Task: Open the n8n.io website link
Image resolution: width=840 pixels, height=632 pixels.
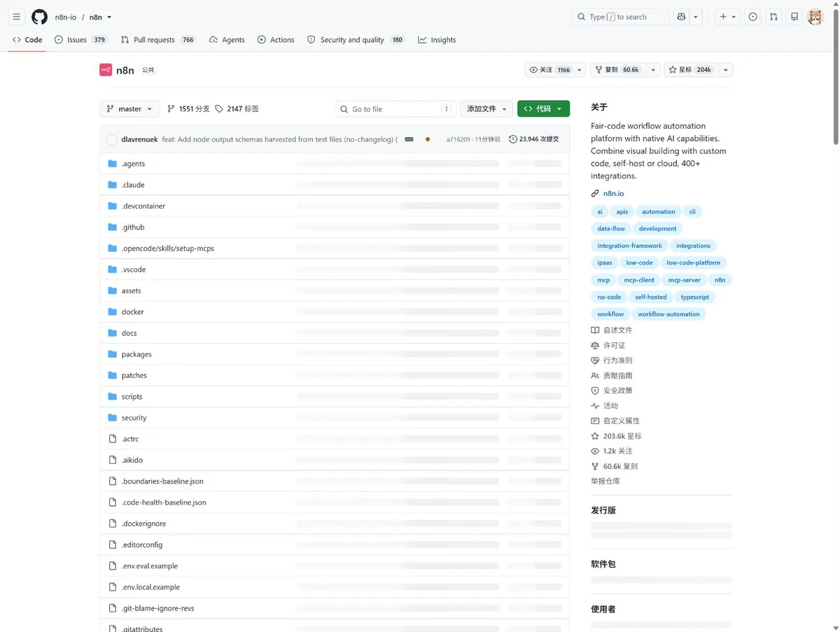Action: click(613, 194)
